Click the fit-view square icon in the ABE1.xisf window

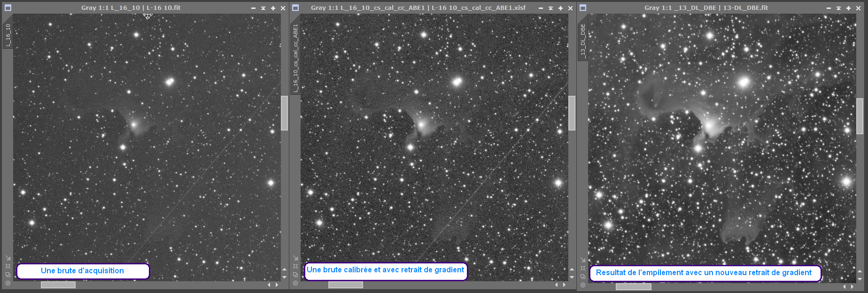click(x=295, y=266)
